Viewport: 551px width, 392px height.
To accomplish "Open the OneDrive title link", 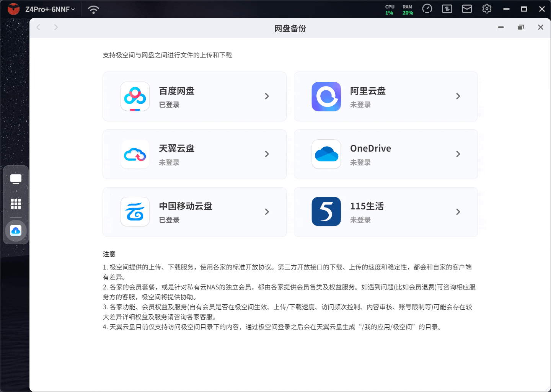I will 370,149.
